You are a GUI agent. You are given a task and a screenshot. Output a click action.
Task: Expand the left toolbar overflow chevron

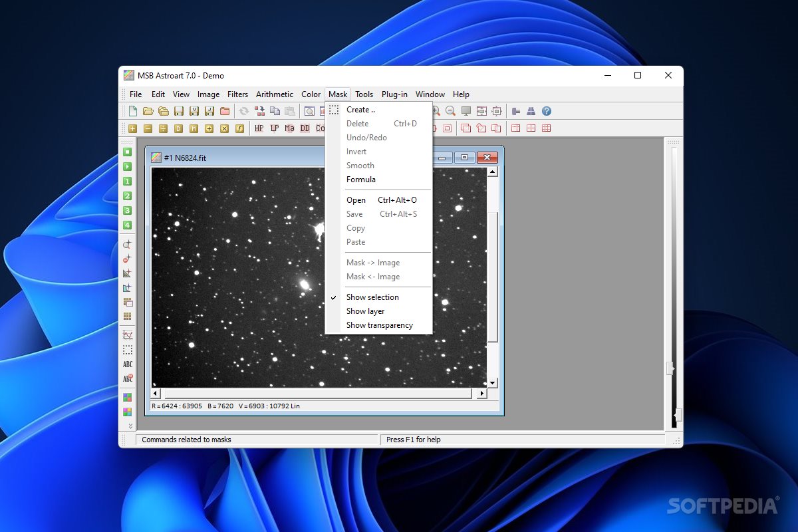click(130, 426)
